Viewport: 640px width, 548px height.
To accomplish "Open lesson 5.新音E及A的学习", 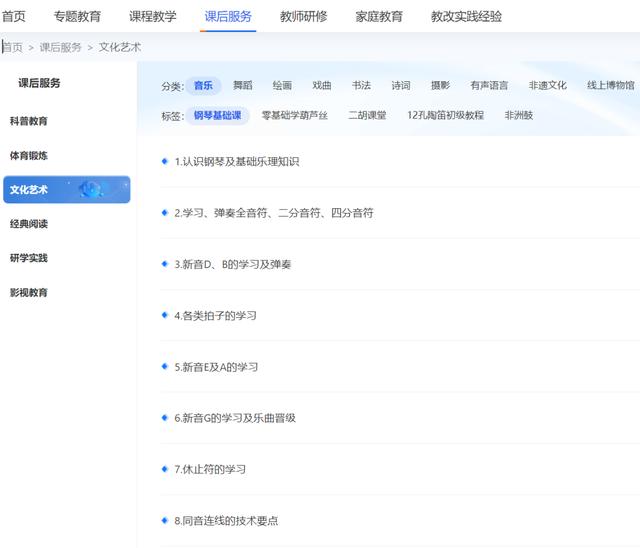I will click(x=216, y=367).
